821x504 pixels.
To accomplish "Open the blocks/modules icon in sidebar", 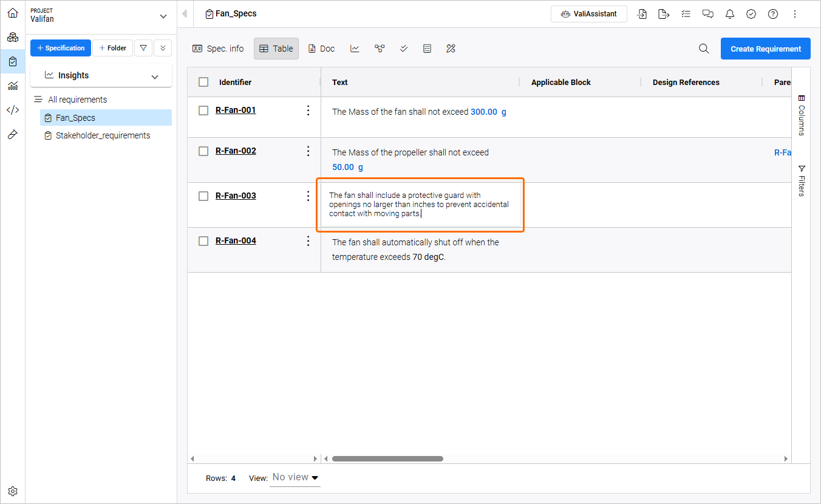I will (x=13, y=37).
